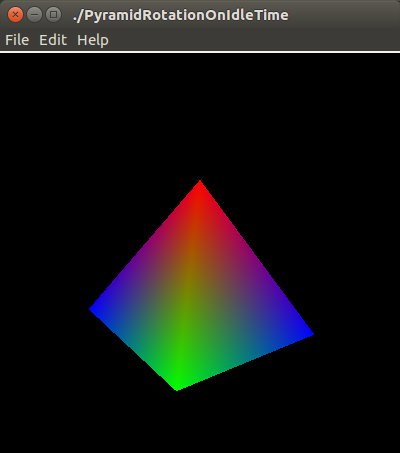The height and width of the screenshot is (453, 400).
Task: Minimize the window using the title bar button
Action: click(x=34, y=15)
